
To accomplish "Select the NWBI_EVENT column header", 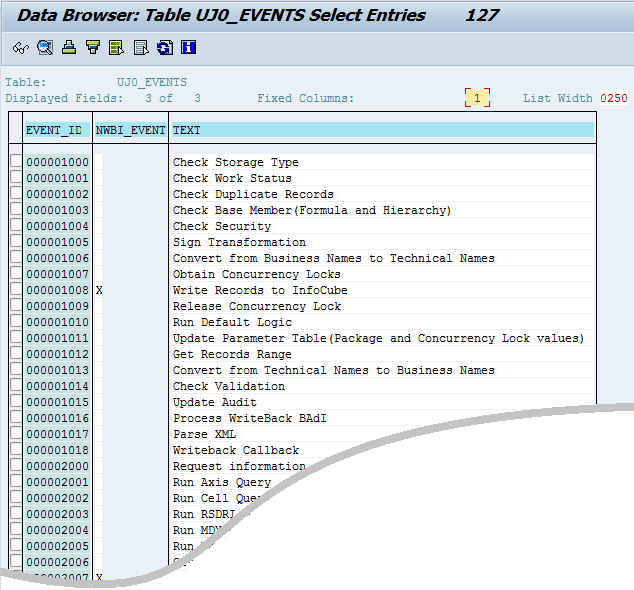I will 130,130.
